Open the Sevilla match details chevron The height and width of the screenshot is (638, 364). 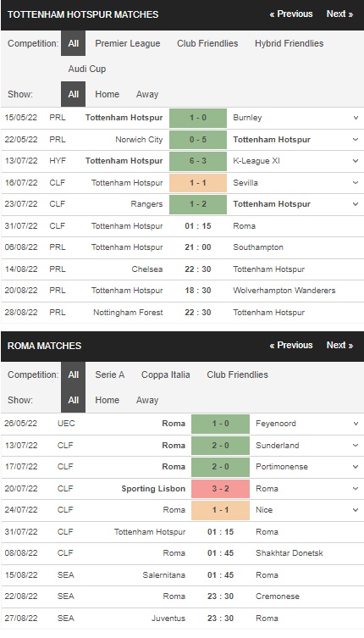point(356,183)
